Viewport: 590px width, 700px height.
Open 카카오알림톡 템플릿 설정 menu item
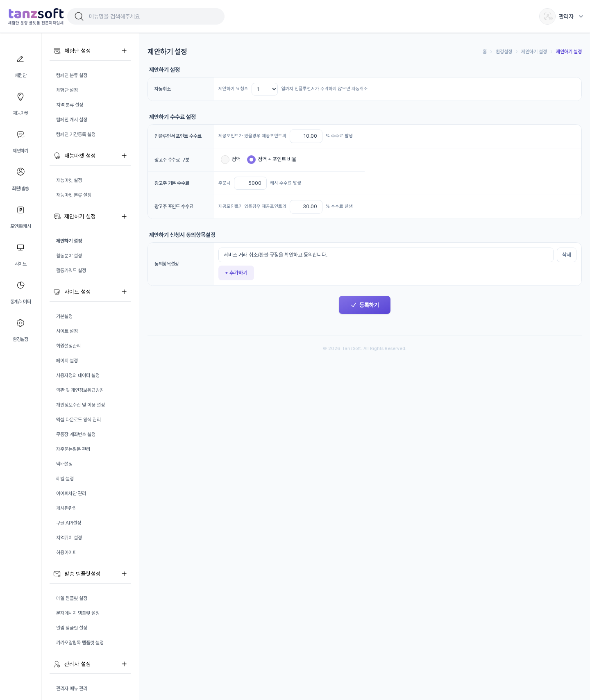[x=80, y=643]
